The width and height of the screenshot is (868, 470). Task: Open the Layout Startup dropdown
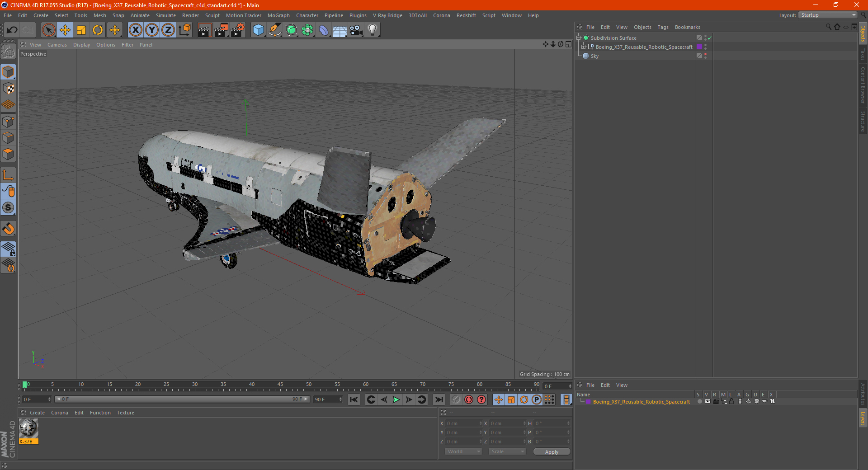[x=828, y=15]
